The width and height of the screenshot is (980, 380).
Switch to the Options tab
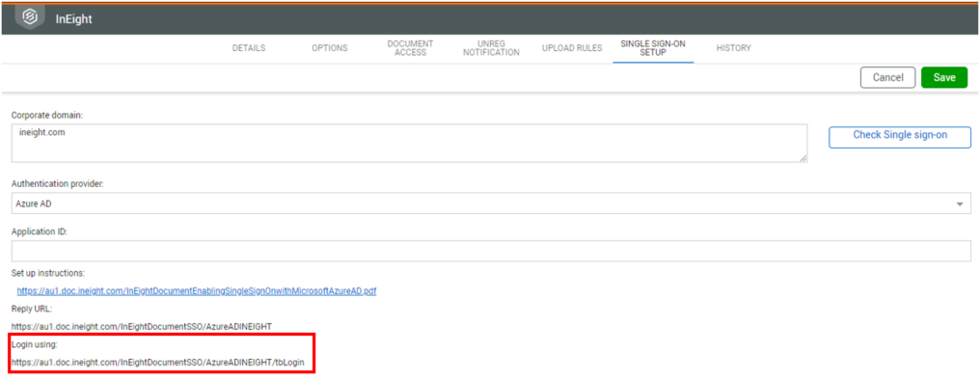329,48
